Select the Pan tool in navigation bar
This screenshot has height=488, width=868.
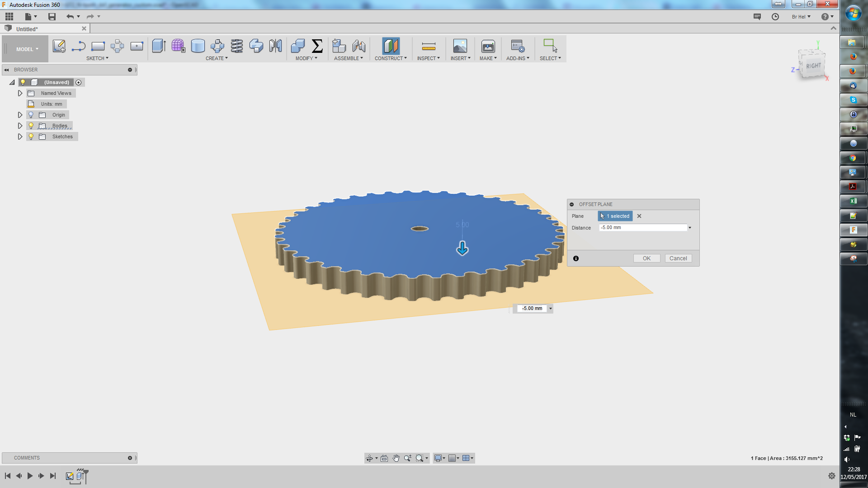coord(396,458)
